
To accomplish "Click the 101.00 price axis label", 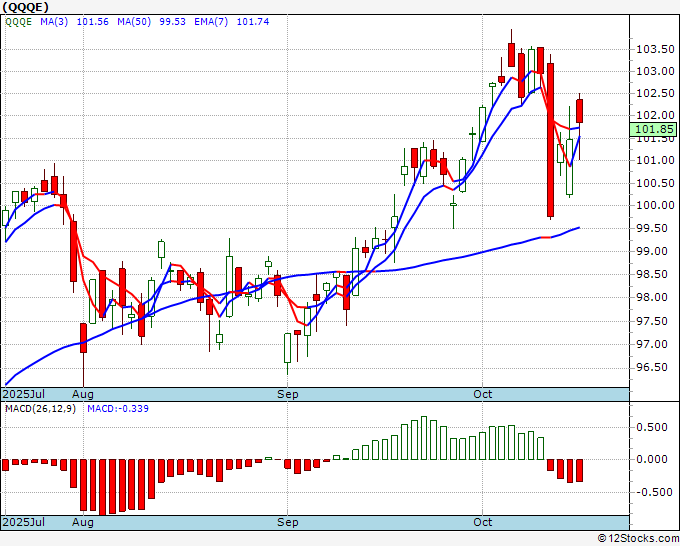I will click(655, 160).
